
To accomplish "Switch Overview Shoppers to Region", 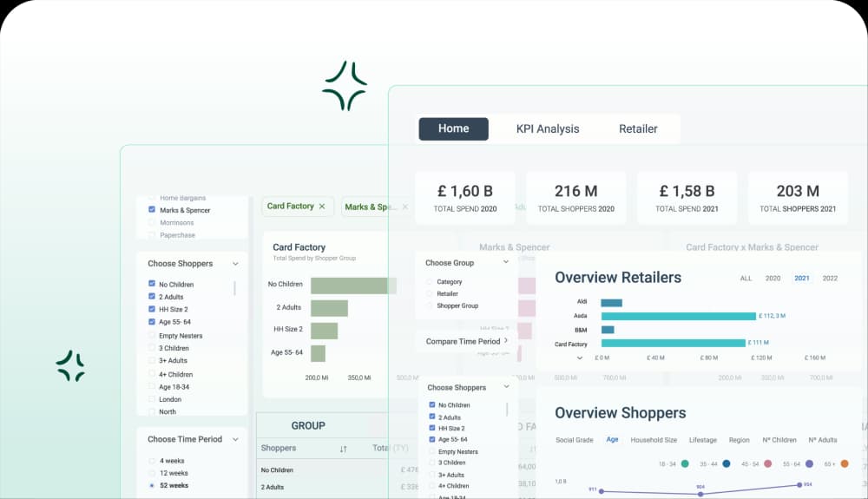I will [x=739, y=440].
